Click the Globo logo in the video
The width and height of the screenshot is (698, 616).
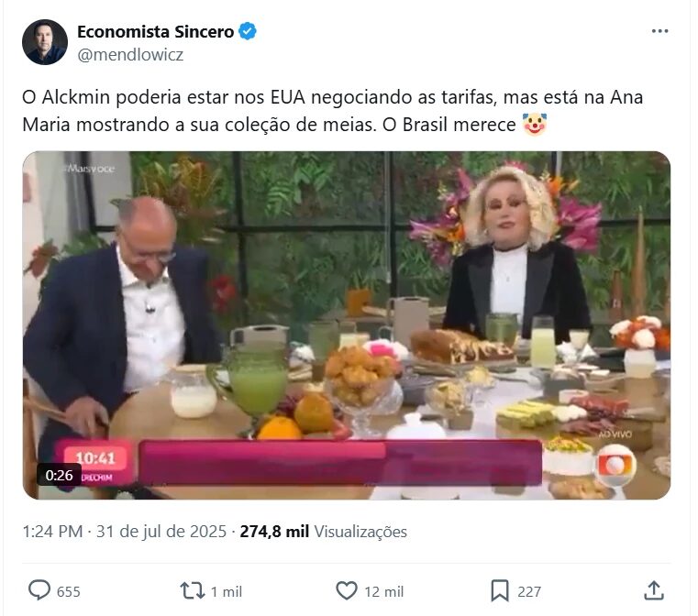(615, 466)
